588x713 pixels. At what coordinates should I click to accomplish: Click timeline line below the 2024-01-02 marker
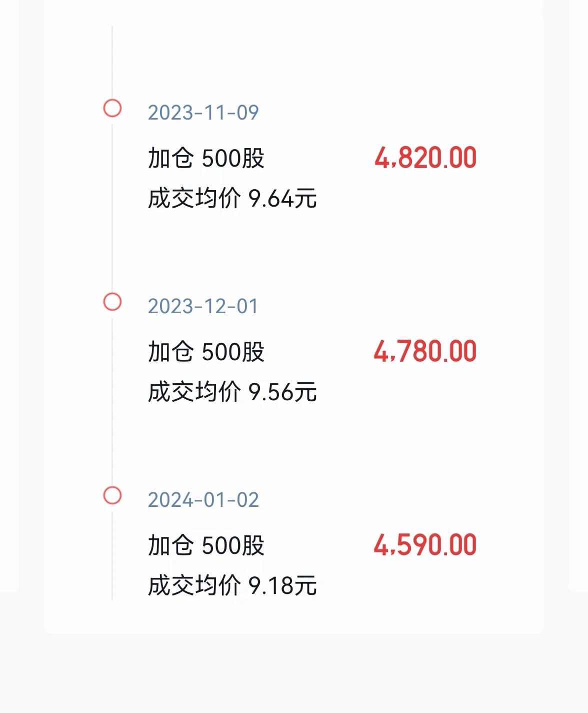point(112,552)
